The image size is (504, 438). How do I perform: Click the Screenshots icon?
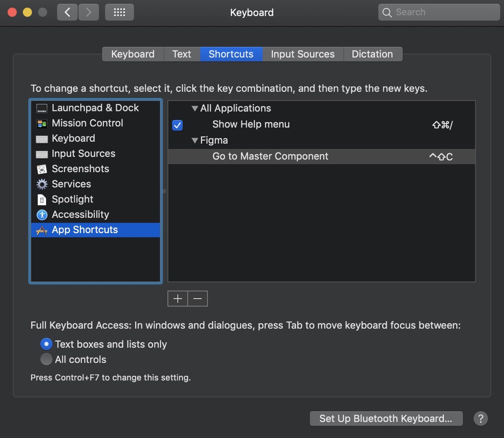tap(42, 169)
